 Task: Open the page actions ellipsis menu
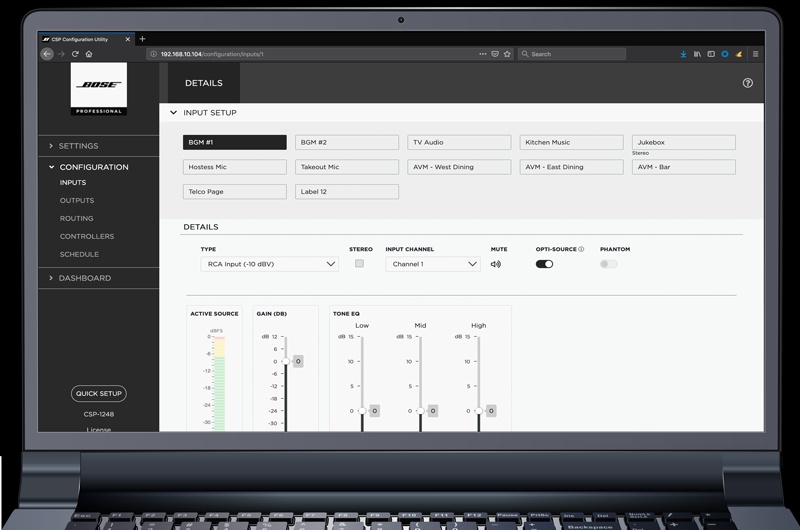pos(483,54)
